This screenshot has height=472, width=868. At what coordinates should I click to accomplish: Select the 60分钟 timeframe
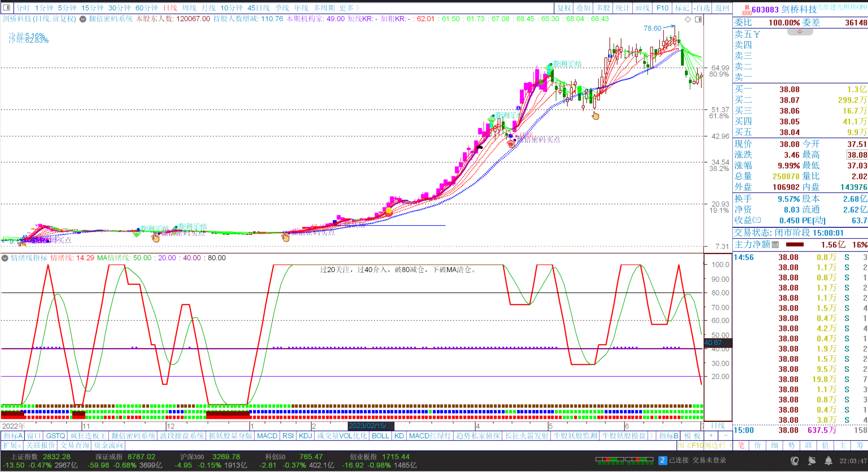pyautogui.click(x=146, y=8)
